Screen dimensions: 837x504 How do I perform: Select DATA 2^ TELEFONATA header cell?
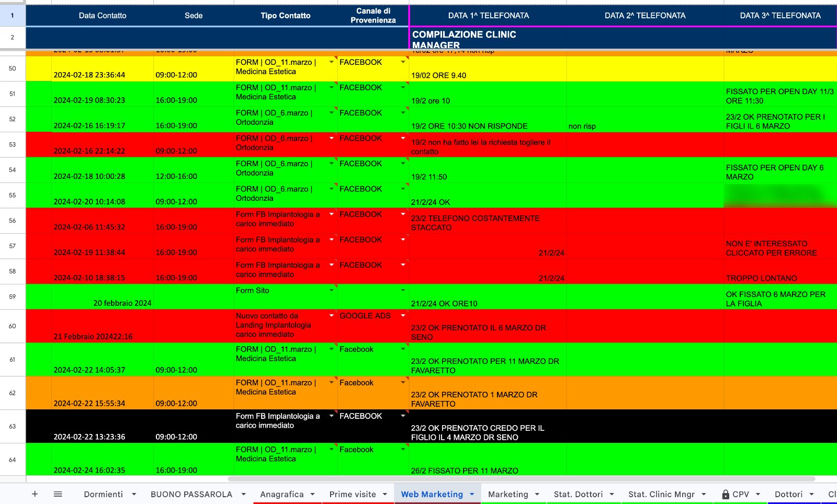pyautogui.click(x=645, y=16)
